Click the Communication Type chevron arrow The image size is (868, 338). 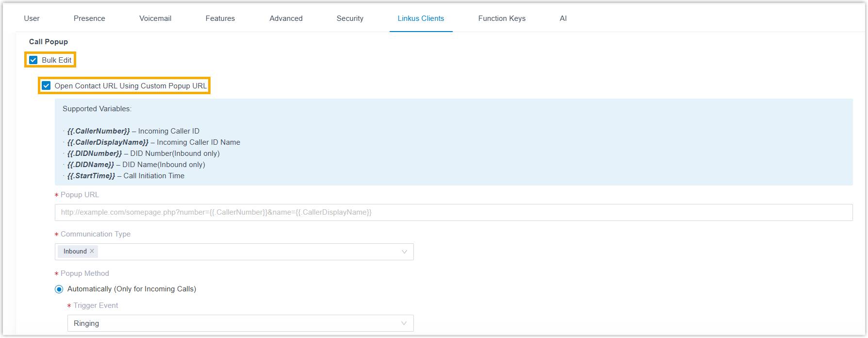(x=404, y=252)
